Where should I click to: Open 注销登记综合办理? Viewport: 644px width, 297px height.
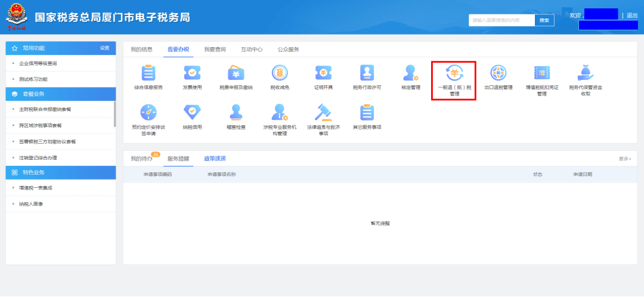(x=38, y=157)
